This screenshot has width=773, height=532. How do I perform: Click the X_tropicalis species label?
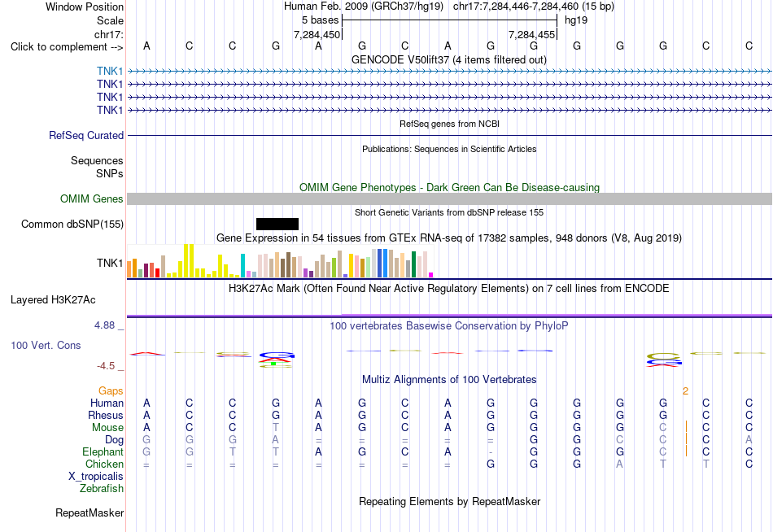coord(96,477)
